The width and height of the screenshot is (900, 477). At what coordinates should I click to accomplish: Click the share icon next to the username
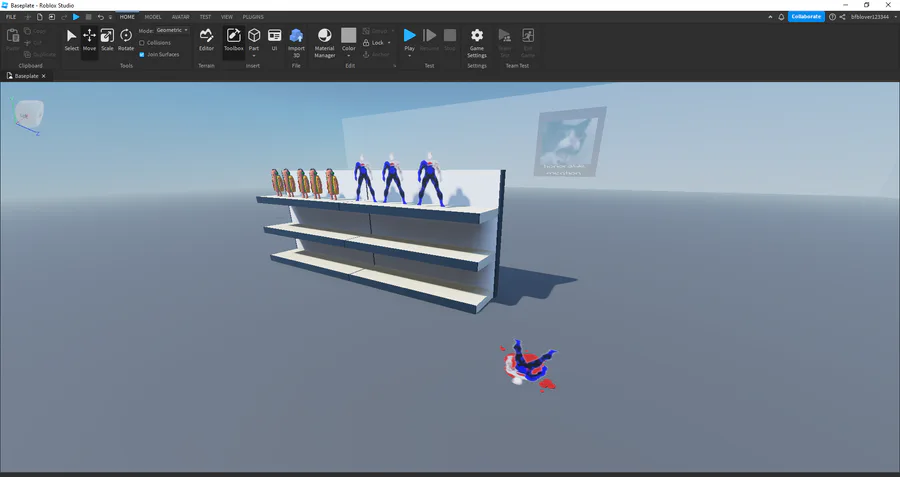pos(842,17)
